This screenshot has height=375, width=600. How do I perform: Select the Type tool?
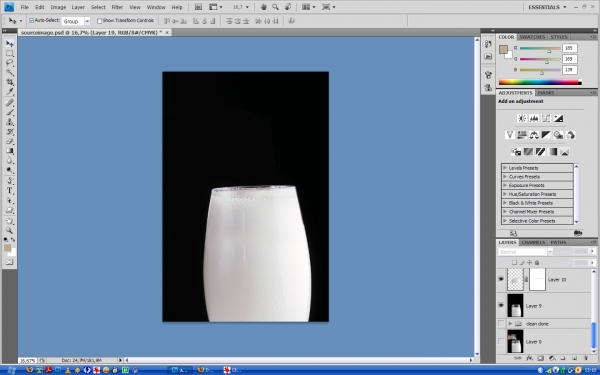click(10, 191)
